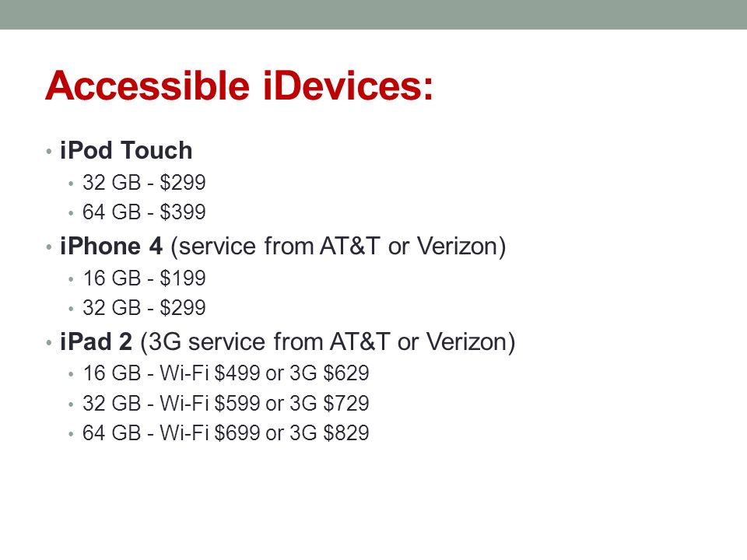Click 32 GB Wi-Fi $599 line

tap(226, 404)
